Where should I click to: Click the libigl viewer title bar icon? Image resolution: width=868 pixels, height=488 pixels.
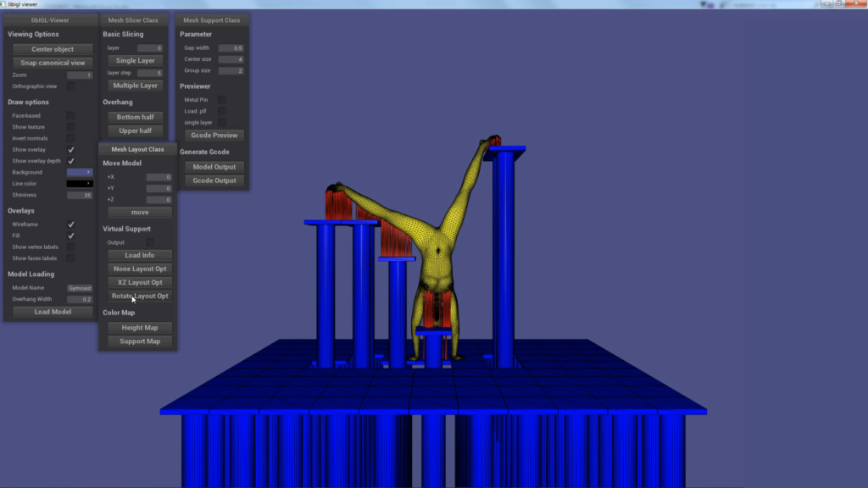3,4
